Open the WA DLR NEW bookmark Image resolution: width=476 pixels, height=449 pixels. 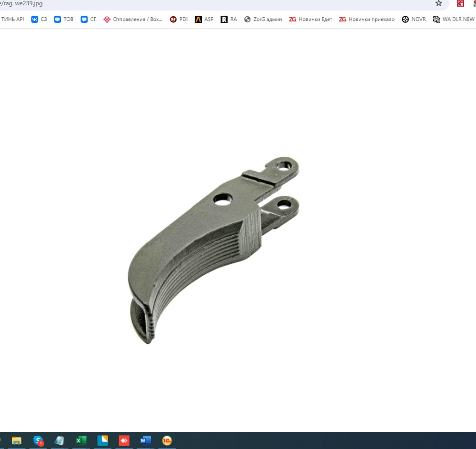[x=454, y=19]
